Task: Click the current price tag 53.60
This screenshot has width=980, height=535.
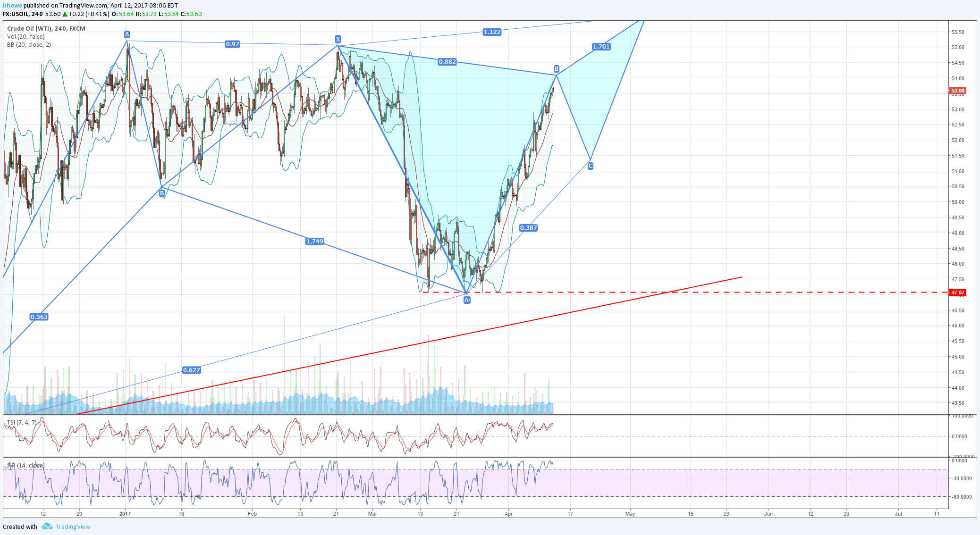Action: tap(957, 91)
